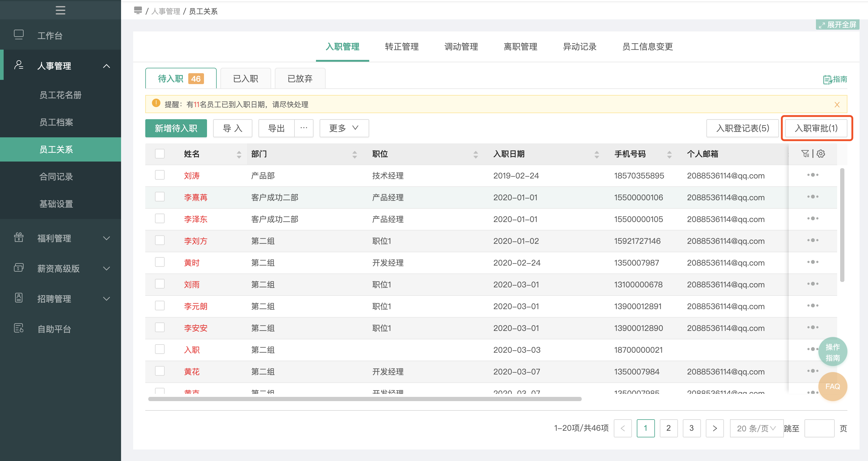The image size is (868, 461).
Task: Open the 指南 guide icon link
Action: pos(835,79)
